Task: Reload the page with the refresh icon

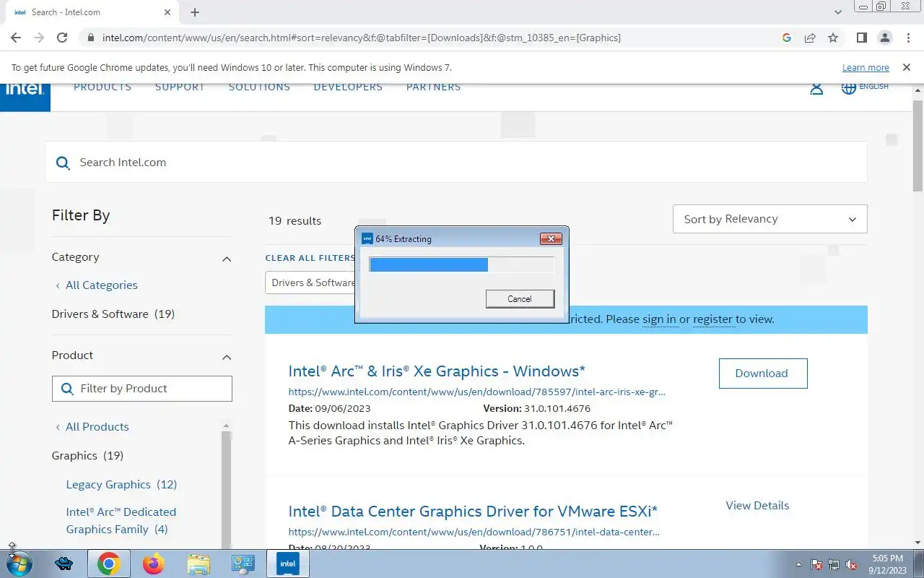Action: tap(62, 38)
